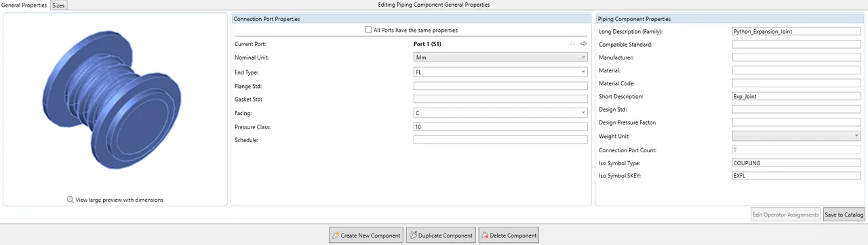Focus the Iso Symbol SKEY field

pos(796,176)
